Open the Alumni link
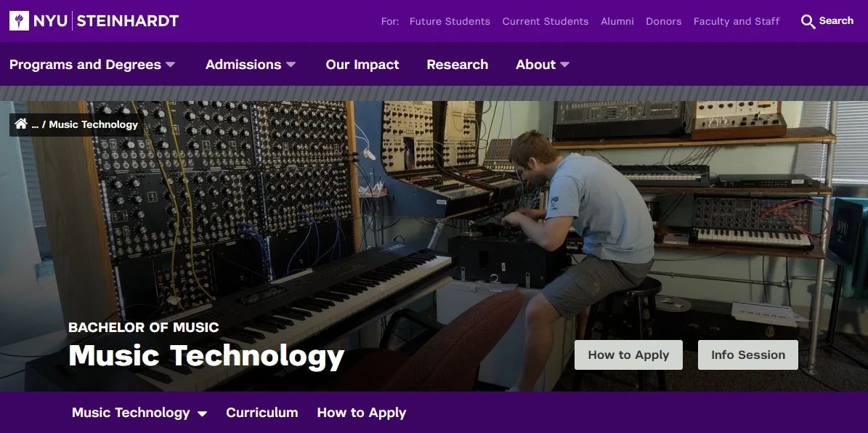868x433 pixels. tap(617, 22)
